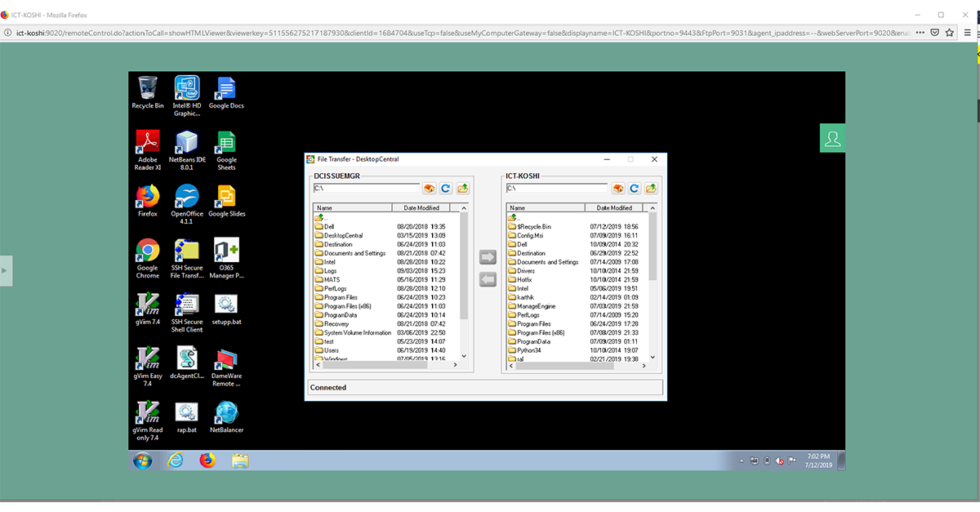Screen dimensions: 980x512
Task: Select the dcAgentCl desktop icon
Action: (x=187, y=363)
